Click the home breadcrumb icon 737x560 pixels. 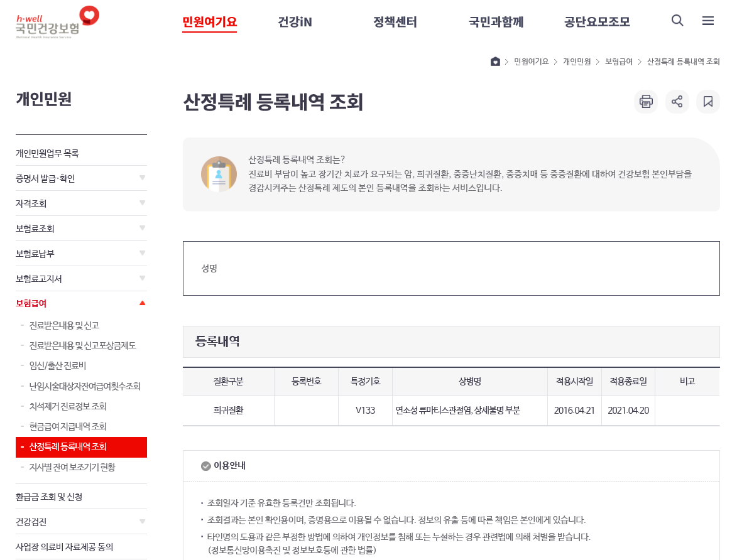(495, 62)
